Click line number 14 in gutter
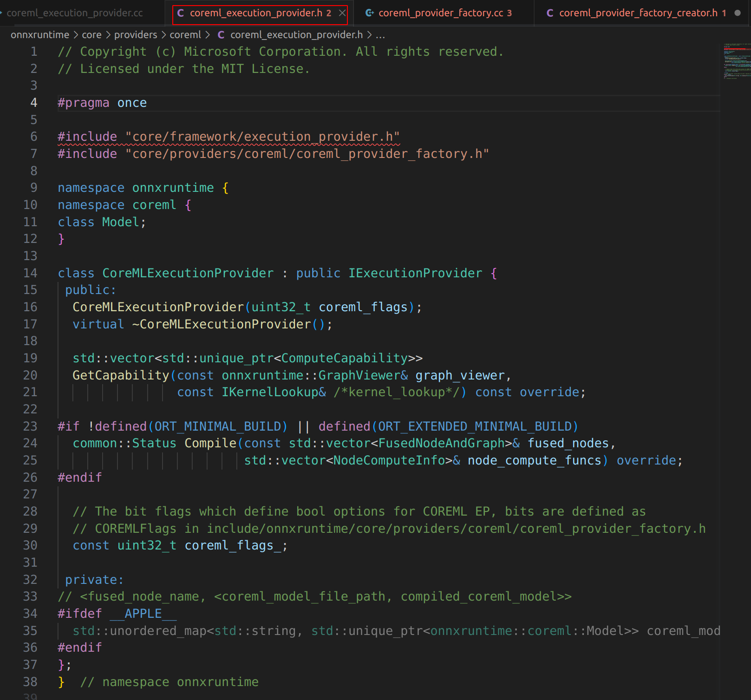Viewport: 751px width, 700px height. tap(30, 273)
